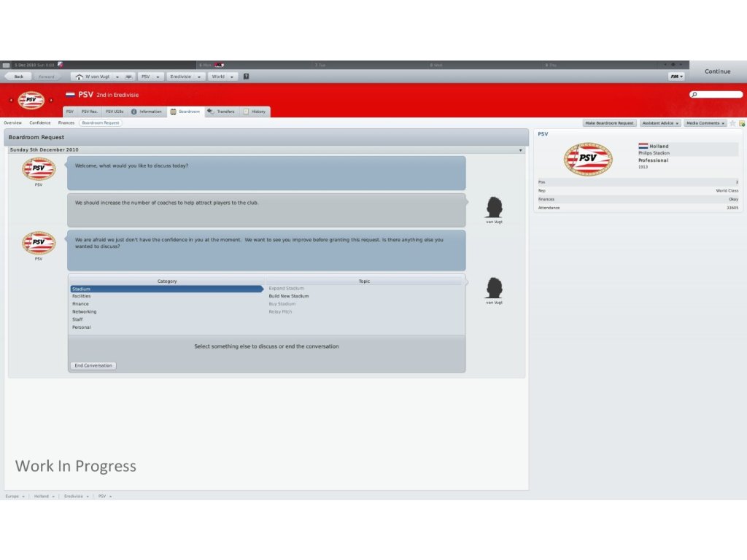Switch to the PSV U19s tab

(x=115, y=112)
